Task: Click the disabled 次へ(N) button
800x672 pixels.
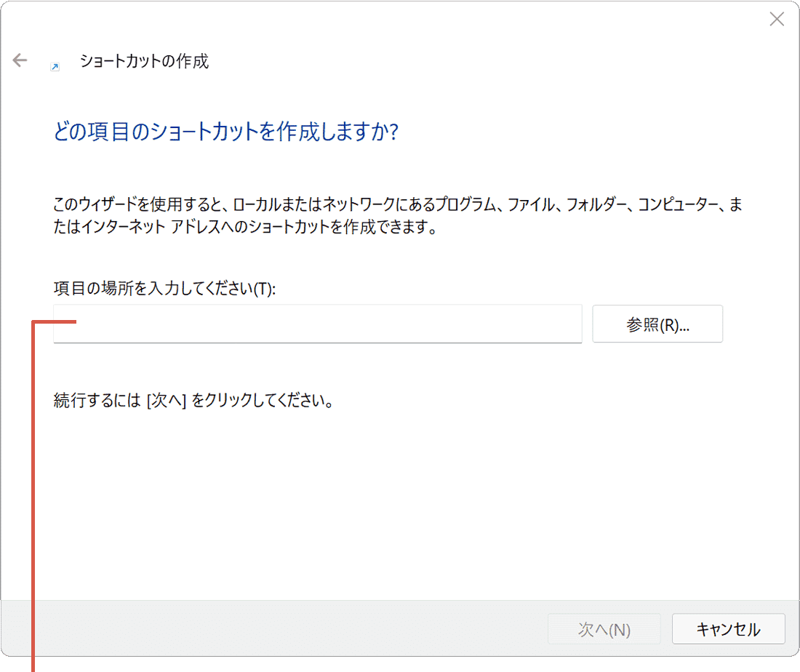Action: (x=604, y=629)
